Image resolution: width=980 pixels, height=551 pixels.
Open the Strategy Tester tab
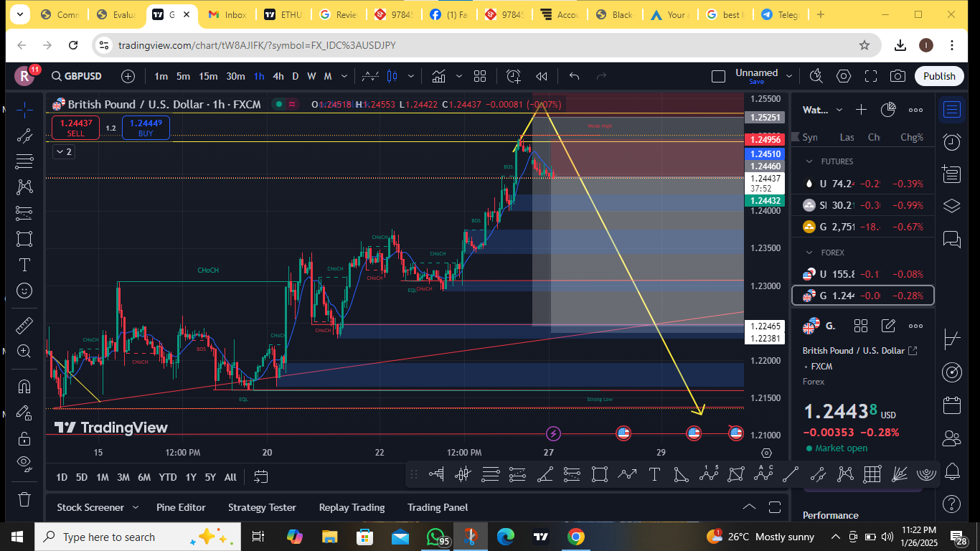click(262, 507)
